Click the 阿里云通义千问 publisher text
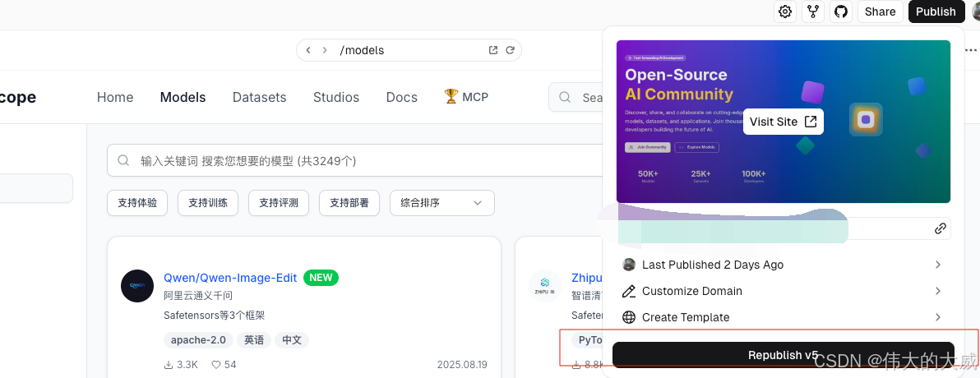This screenshot has width=980, height=378. point(198,296)
